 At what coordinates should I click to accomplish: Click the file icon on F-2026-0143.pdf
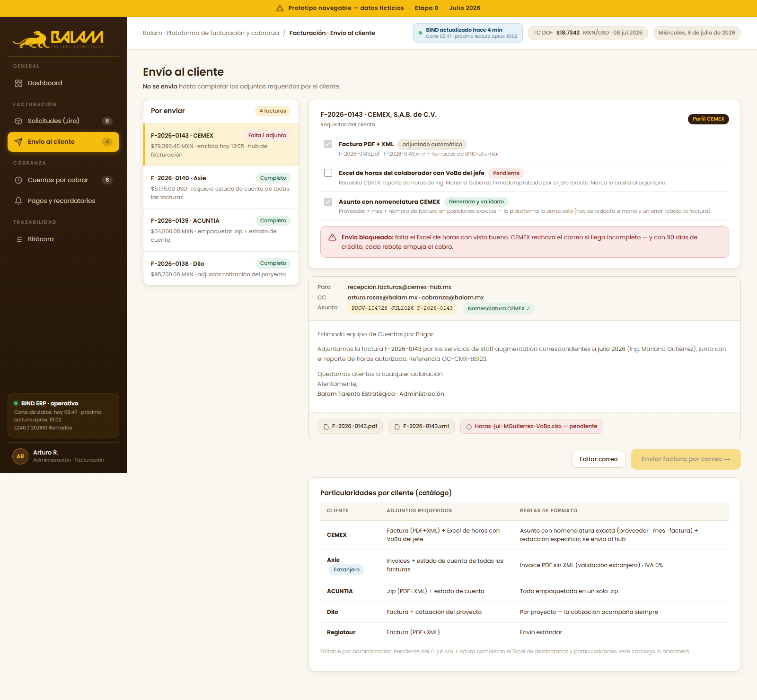326,427
